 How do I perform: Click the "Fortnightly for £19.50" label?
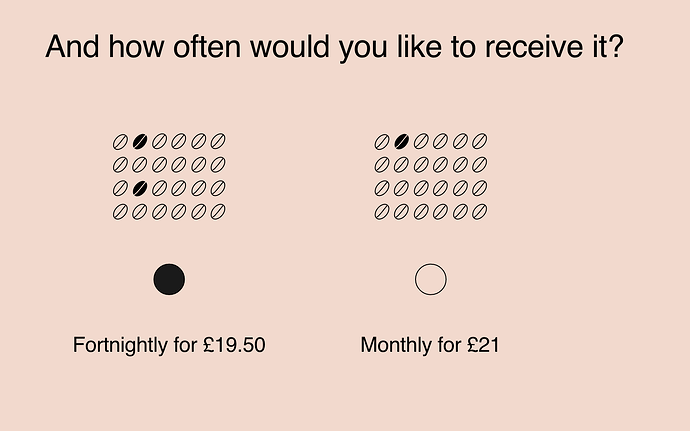(169, 346)
